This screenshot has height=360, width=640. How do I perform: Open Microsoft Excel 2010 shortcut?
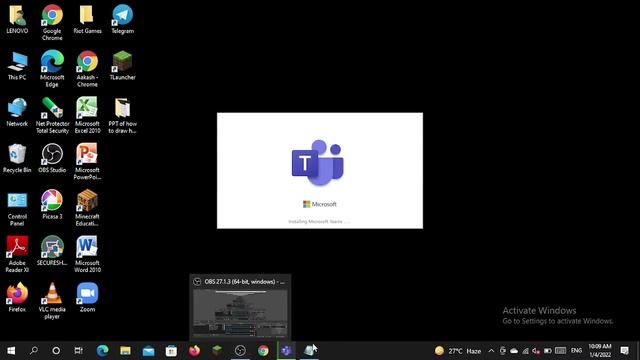pyautogui.click(x=87, y=116)
